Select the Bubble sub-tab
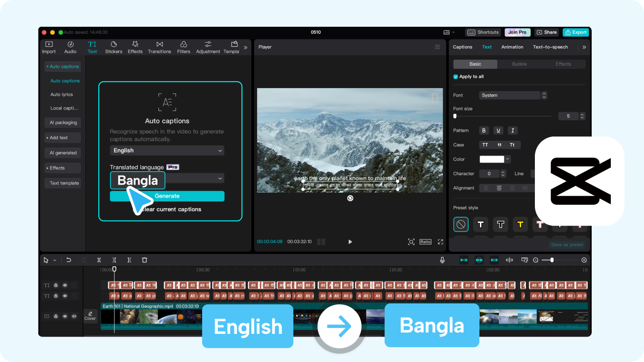Image resolution: width=644 pixels, height=362 pixels. tap(519, 64)
